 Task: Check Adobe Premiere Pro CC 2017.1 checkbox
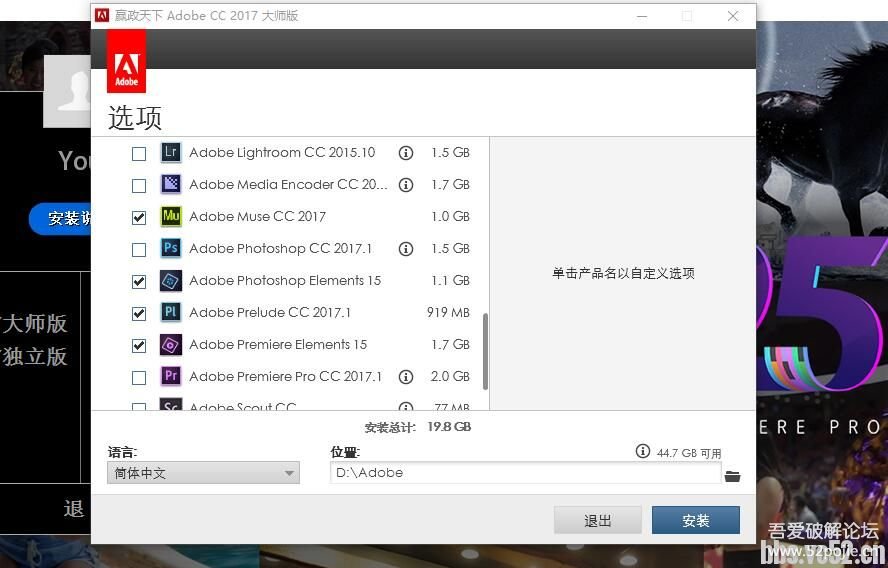[139, 377]
